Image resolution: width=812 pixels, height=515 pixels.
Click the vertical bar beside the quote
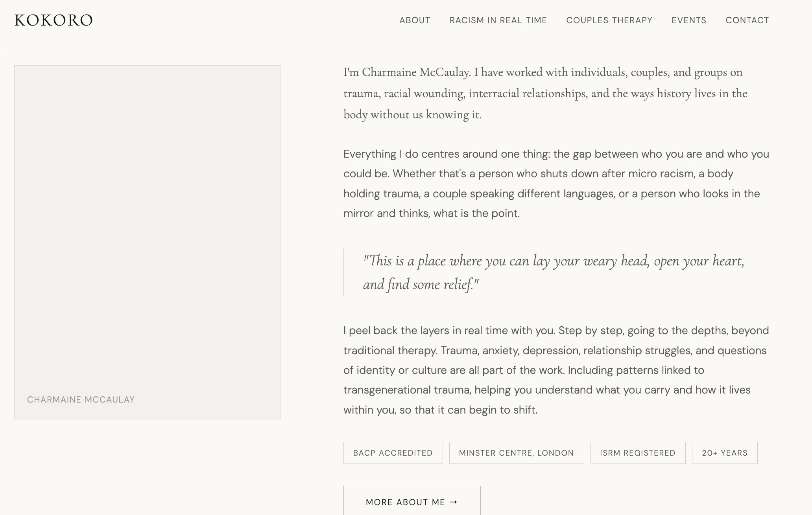(x=344, y=272)
